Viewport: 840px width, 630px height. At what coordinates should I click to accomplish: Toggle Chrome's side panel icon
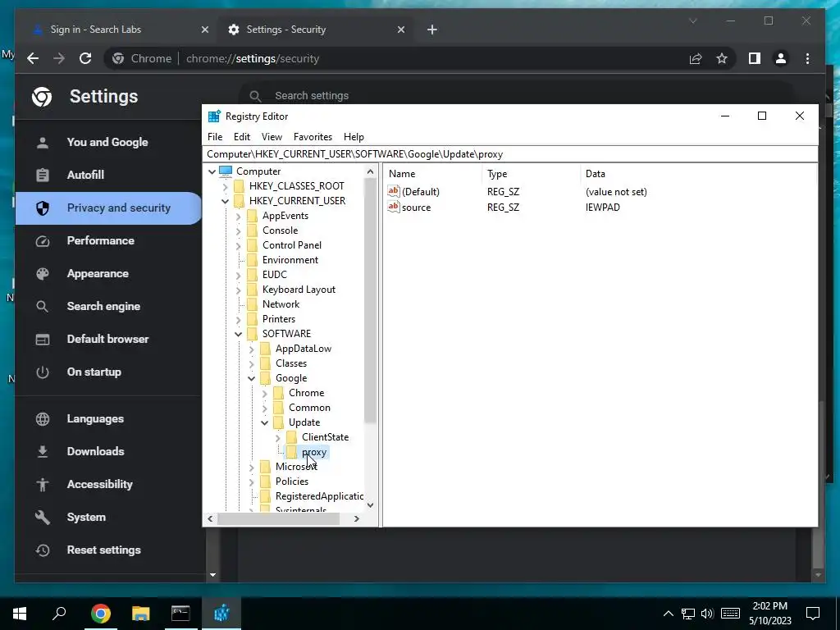coord(755,58)
